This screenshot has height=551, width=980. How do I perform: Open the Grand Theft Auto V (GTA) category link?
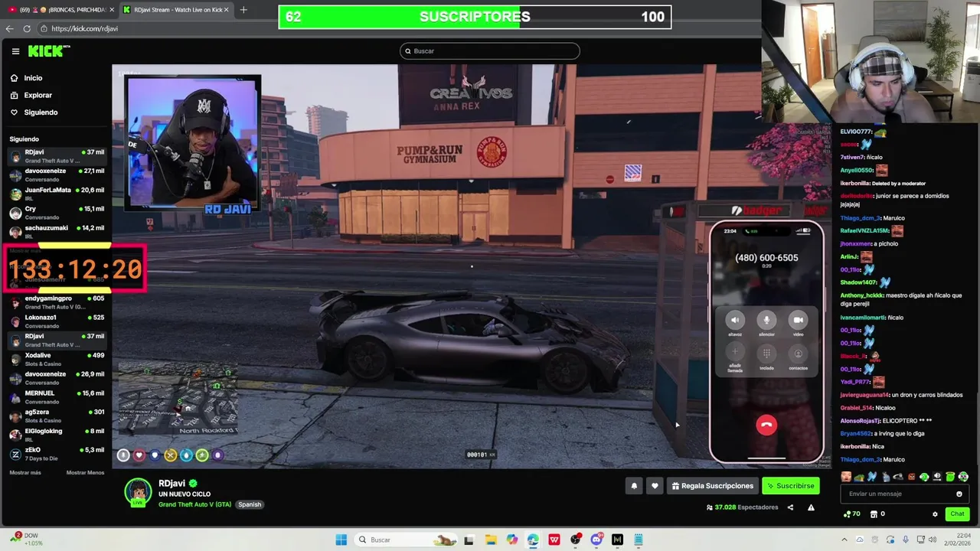[x=194, y=504]
